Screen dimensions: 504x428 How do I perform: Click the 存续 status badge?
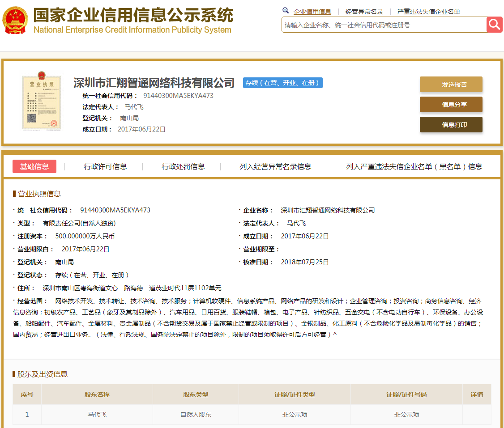[x=282, y=83]
